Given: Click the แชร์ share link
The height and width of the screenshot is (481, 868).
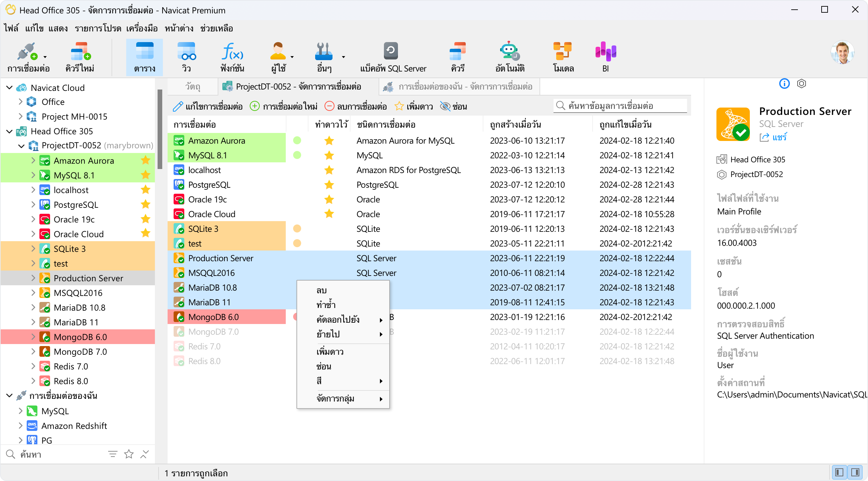Looking at the screenshot, I should (x=774, y=137).
